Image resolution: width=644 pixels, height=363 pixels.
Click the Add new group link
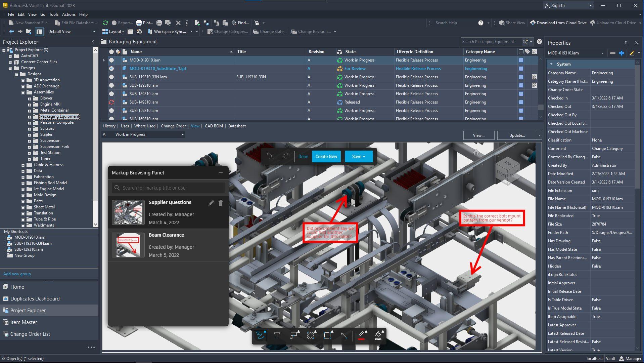[17, 274]
